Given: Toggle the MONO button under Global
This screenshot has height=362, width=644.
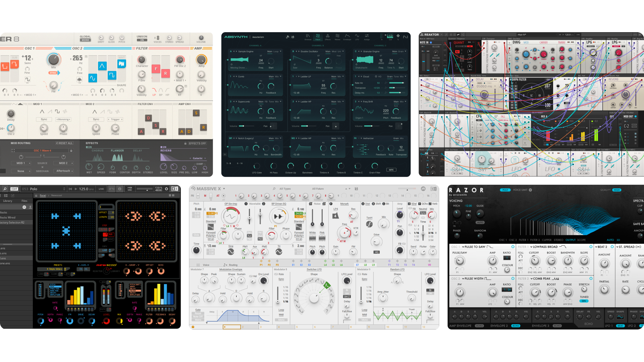Looking at the screenshot, I should tap(86, 40).
